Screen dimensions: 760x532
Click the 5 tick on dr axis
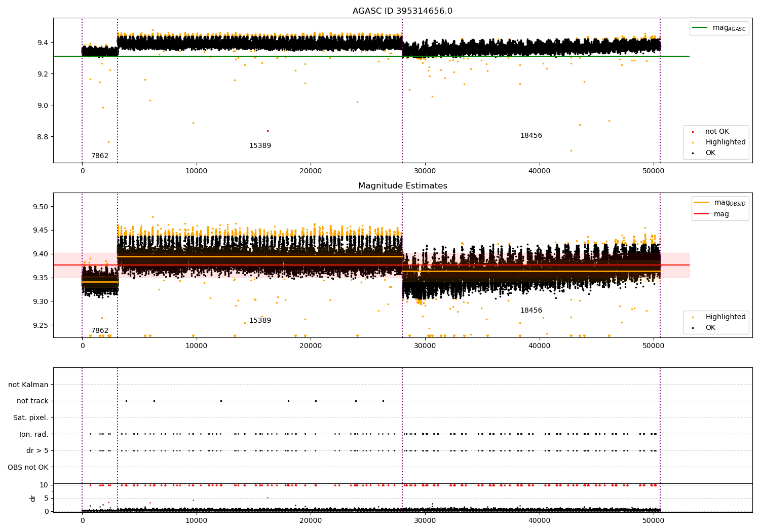(x=46, y=499)
